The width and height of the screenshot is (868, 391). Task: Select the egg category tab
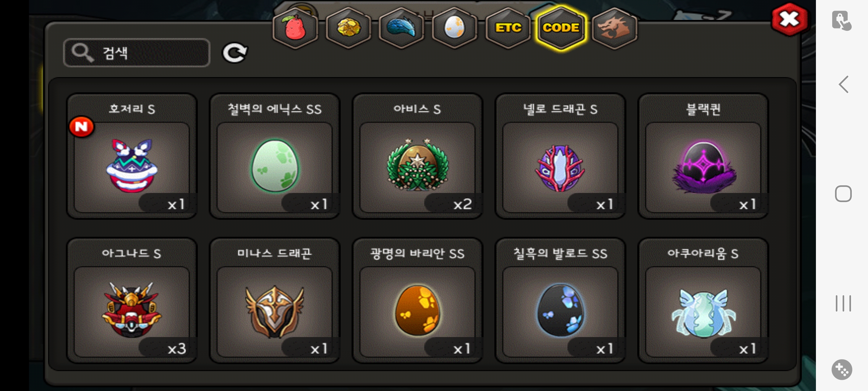455,28
